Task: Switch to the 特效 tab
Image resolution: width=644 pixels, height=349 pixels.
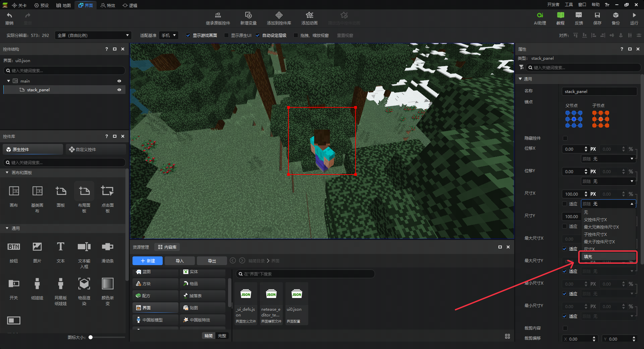Action: coord(108,5)
